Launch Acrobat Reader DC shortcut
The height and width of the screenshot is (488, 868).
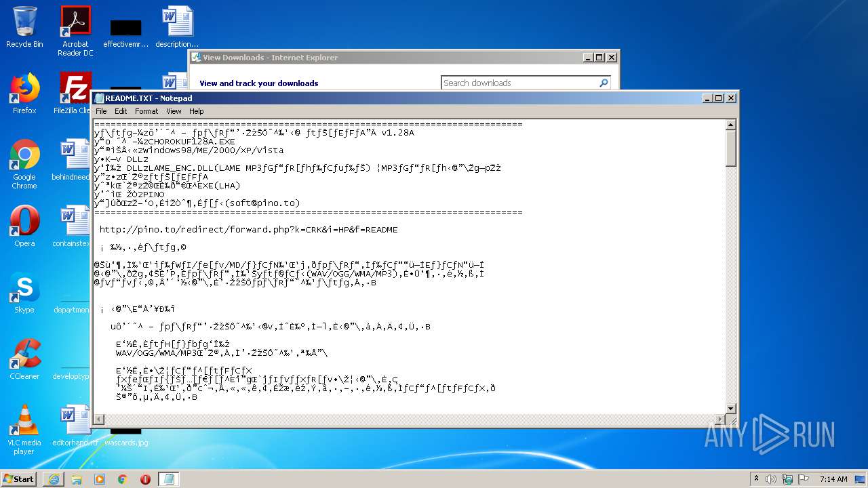pos(75,31)
